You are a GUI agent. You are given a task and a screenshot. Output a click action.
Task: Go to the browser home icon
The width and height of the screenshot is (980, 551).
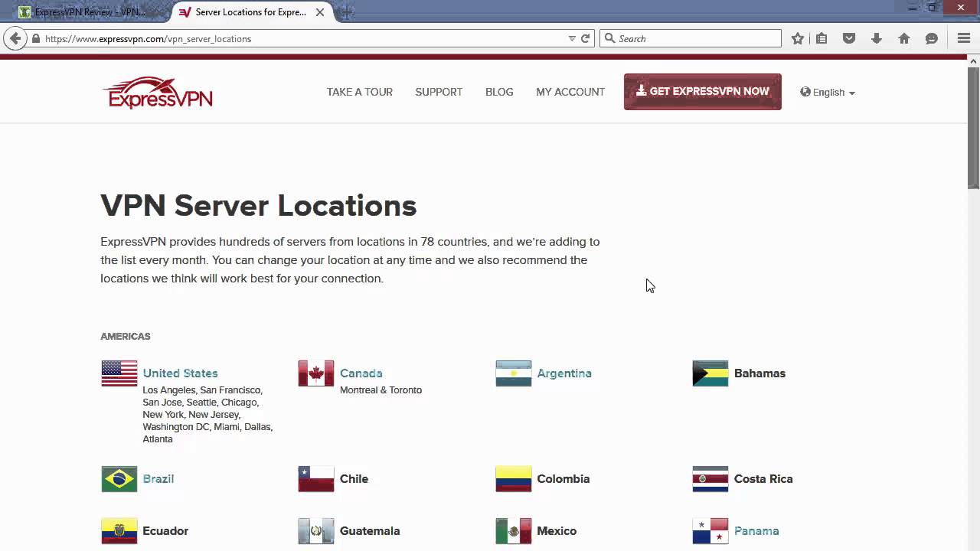pyautogui.click(x=904, y=38)
